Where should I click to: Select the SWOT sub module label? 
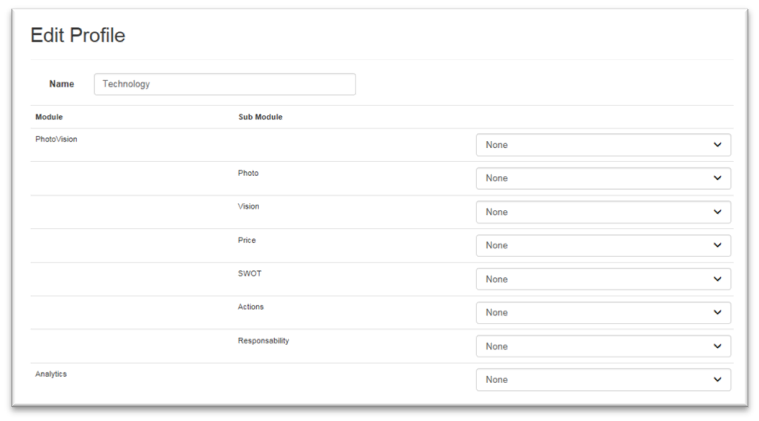249,273
